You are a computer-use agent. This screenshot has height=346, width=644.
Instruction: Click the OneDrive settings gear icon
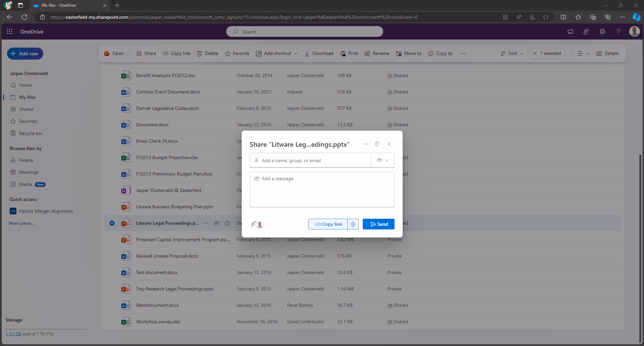tap(602, 31)
